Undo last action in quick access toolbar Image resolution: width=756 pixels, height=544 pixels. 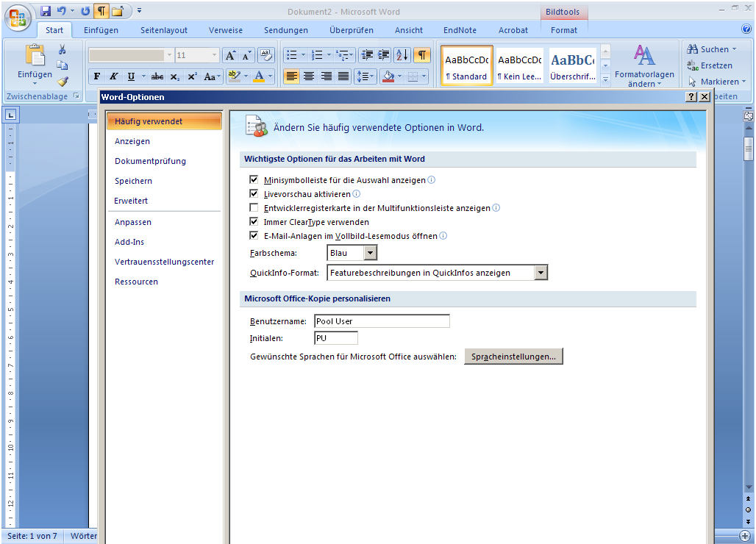(x=61, y=10)
